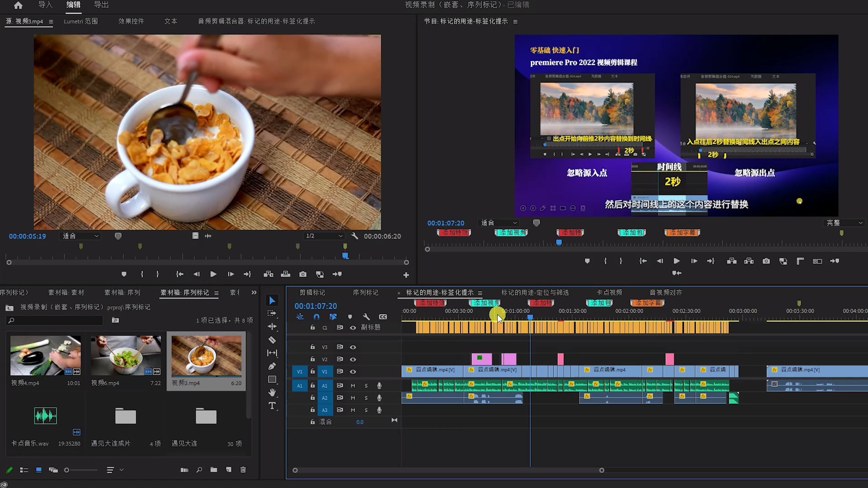This screenshot has width=868, height=488.
Task: Pick the Pen tool in timeline tools
Action: tap(272, 366)
